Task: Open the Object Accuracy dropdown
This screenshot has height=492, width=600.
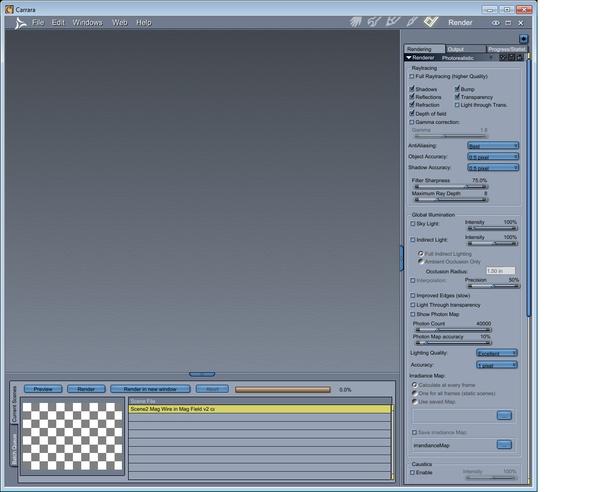Action: point(493,157)
